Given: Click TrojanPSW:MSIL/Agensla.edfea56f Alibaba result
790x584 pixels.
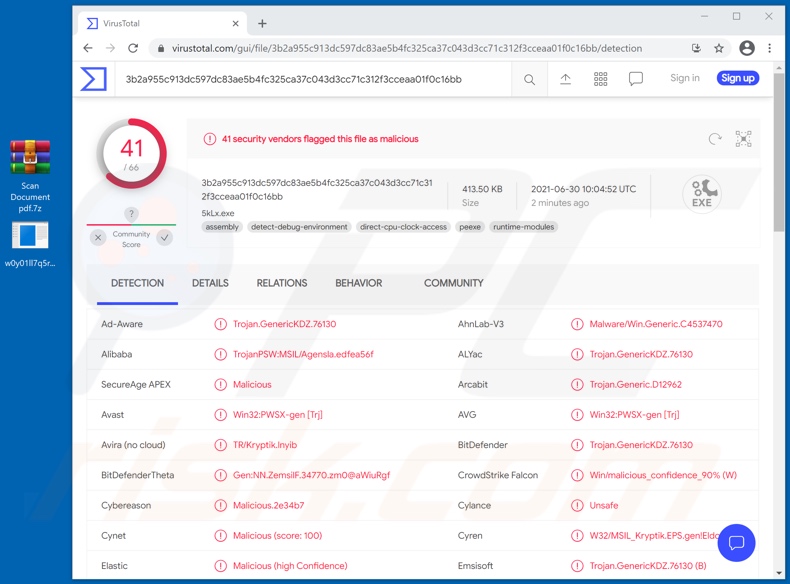Looking at the screenshot, I should (x=303, y=354).
